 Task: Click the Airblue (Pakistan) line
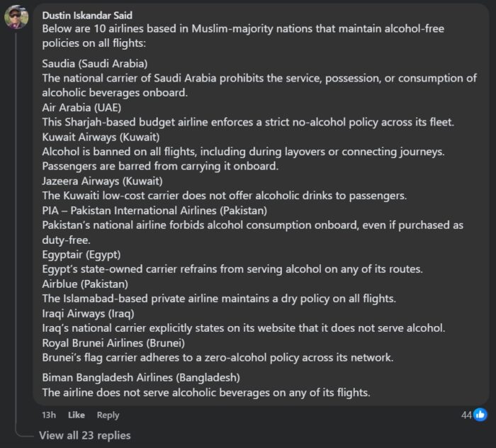pyautogui.click(x=85, y=284)
